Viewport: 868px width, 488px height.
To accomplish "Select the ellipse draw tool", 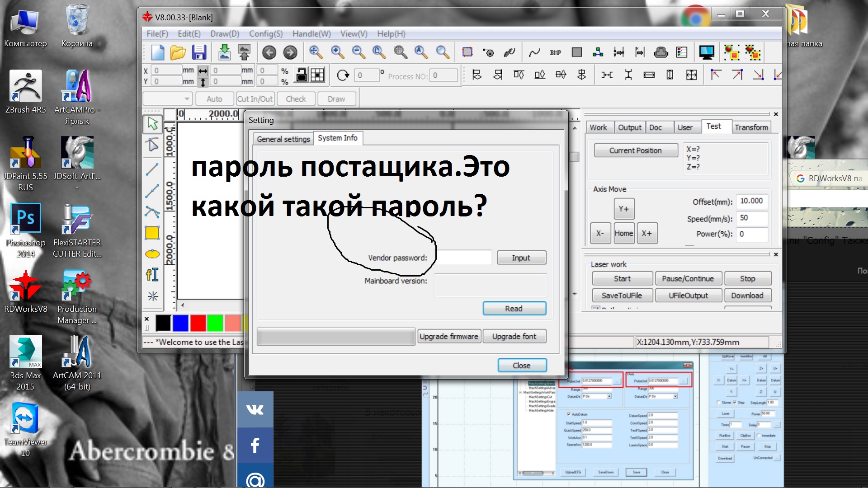I will click(x=152, y=254).
